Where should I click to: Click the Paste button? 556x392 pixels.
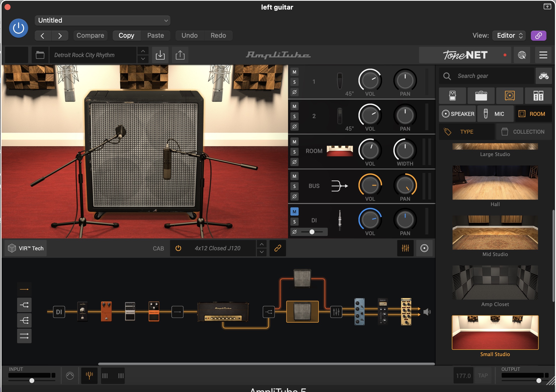(156, 35)
